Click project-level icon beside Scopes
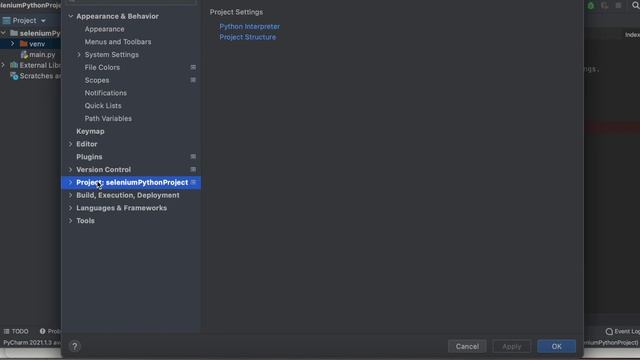The width and height of the screenshot is (640, 360). pos(193,80)
